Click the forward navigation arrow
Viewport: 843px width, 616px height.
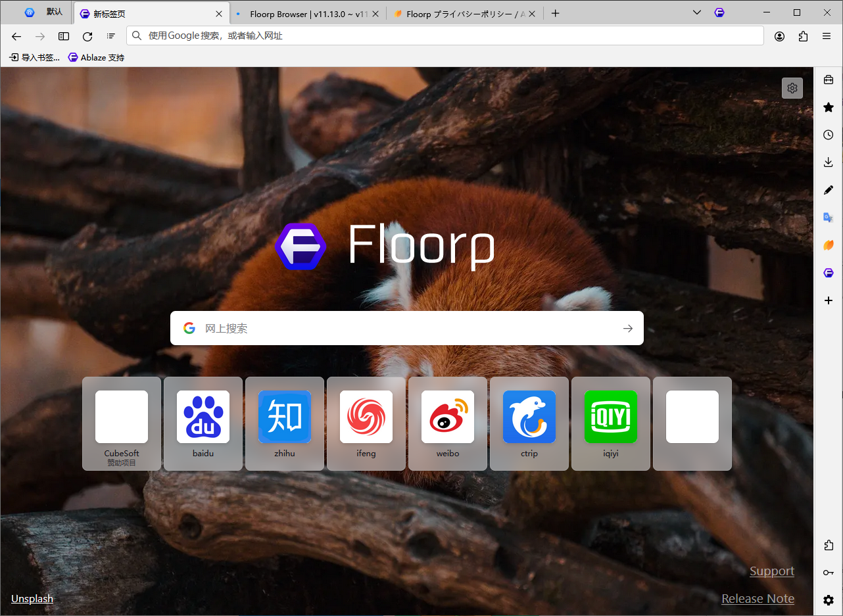click(40, 36)
